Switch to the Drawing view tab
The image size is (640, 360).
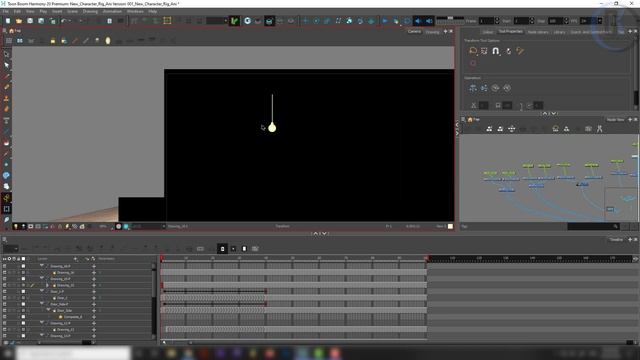(432, 31)
